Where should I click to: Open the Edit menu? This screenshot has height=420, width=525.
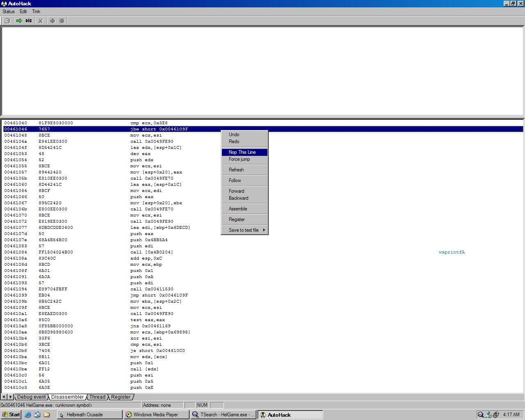23,11
